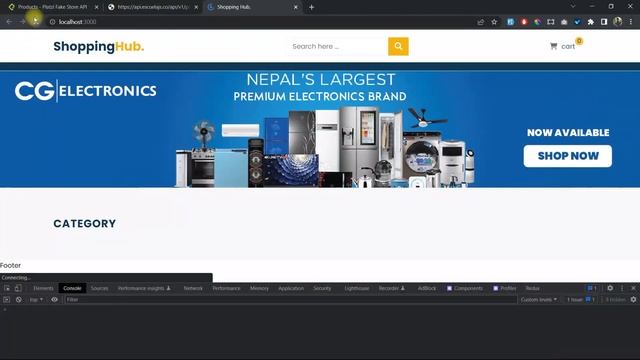This screenshot has width=640, height=360.
Task: Toggle DevTools device toolbar icon
Action: click(18, 288)
